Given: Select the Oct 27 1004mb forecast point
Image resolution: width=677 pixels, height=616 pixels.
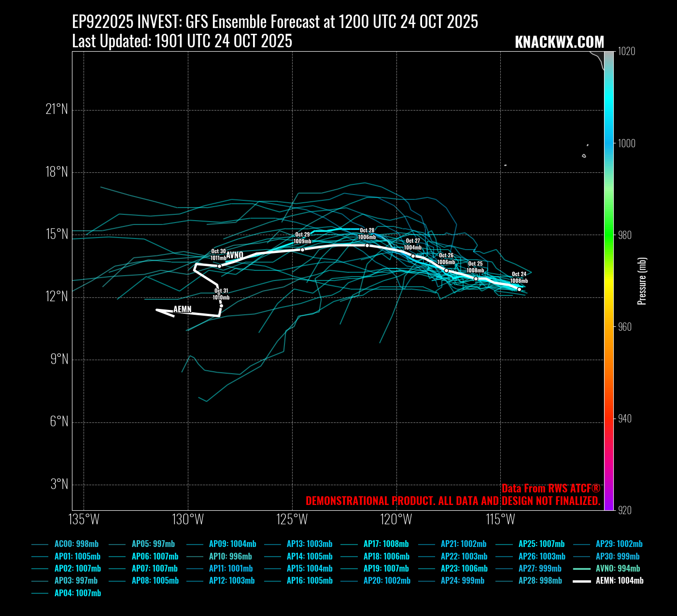Looking at the screenshot, I should (x=413, y=256).
